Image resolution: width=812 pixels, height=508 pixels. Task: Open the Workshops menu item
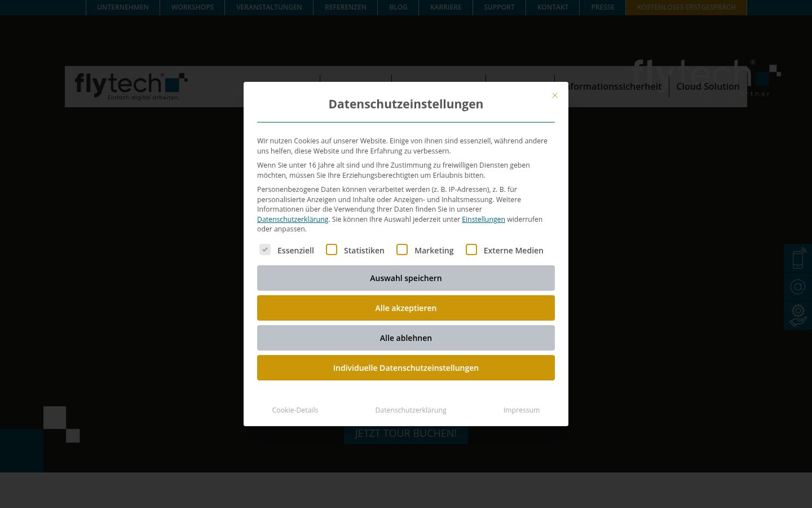click(x=192, y=7)
